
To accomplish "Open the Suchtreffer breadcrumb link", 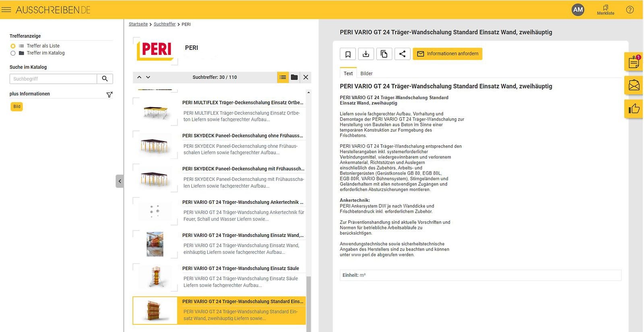I will click(165, 24).
